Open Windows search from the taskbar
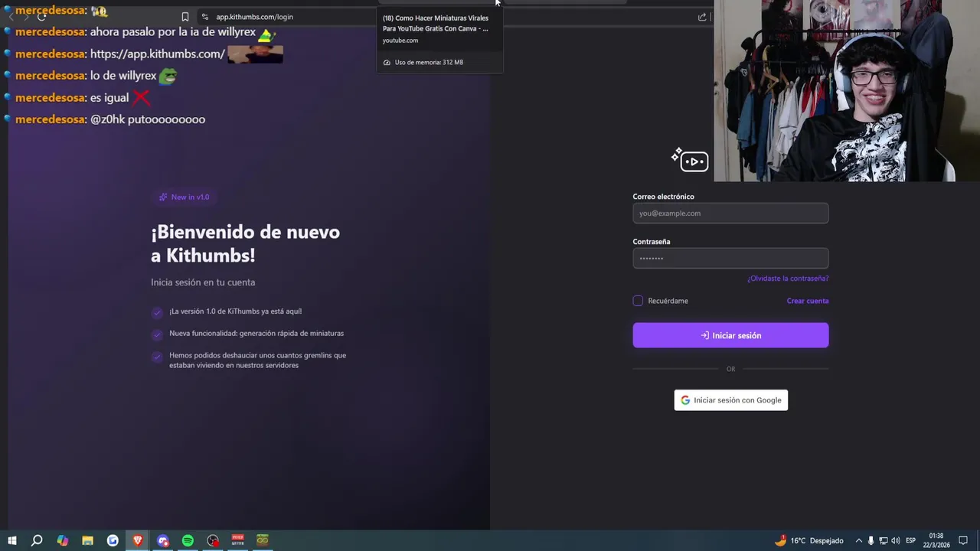Screen dimensions: 980x551 [x=37, y=540]
